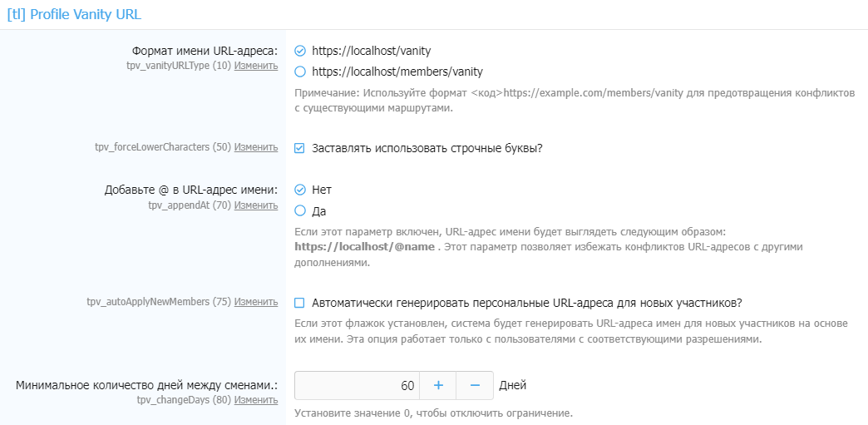The width and height of the screenshot is (868, 425).
Task: Decrease minimum days with minus button
Action: tap(475, 386)
